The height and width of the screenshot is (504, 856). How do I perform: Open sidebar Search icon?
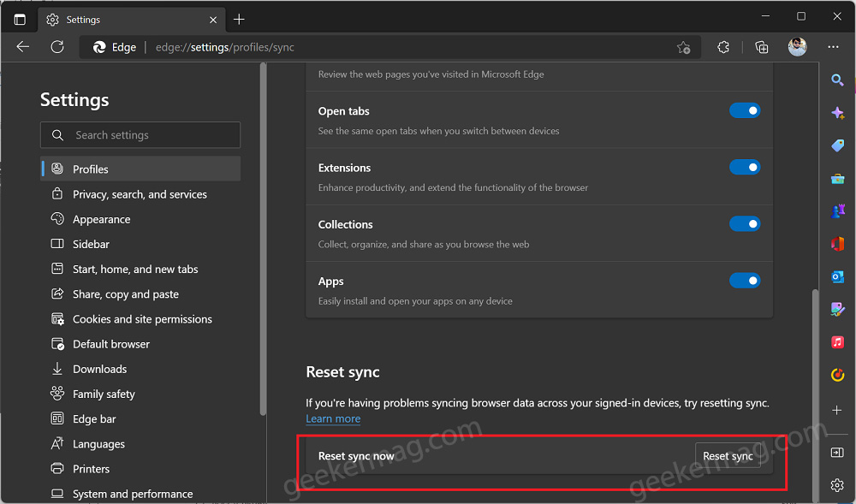tap(837, 80)
